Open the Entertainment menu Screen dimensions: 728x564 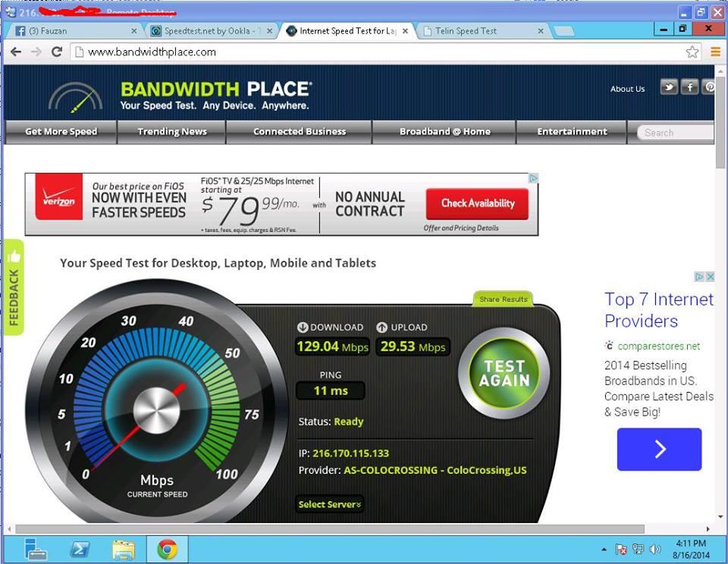click(x=572, y=132)
